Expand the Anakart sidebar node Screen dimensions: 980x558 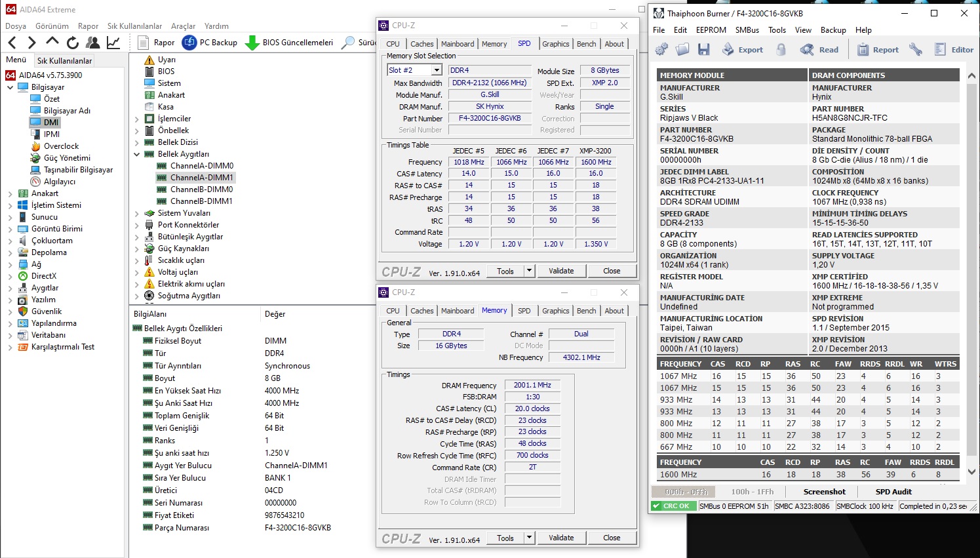click(10, 193)
